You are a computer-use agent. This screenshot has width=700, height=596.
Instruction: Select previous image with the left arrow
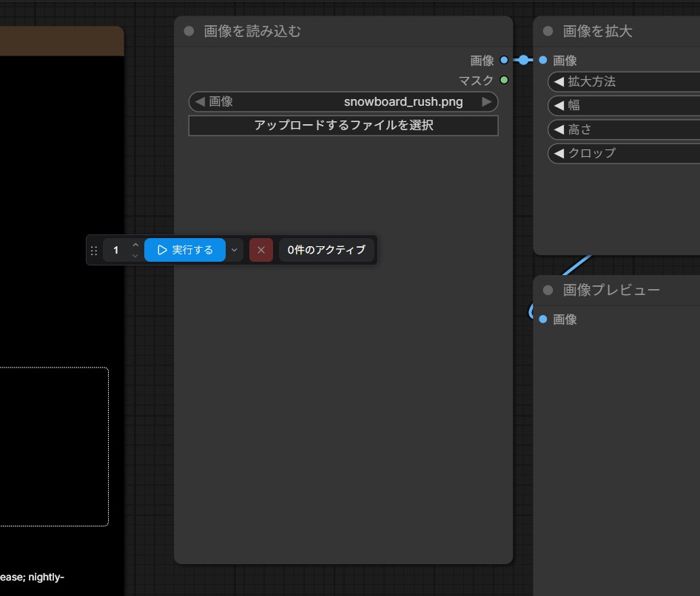point(199,102)
